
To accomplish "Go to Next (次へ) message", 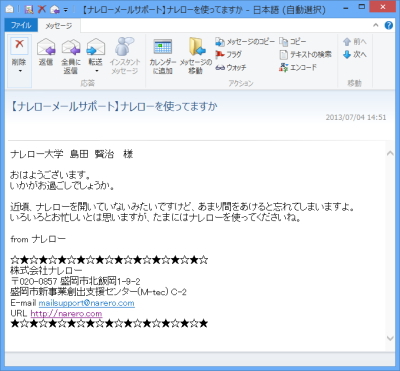I will (355, 54).
